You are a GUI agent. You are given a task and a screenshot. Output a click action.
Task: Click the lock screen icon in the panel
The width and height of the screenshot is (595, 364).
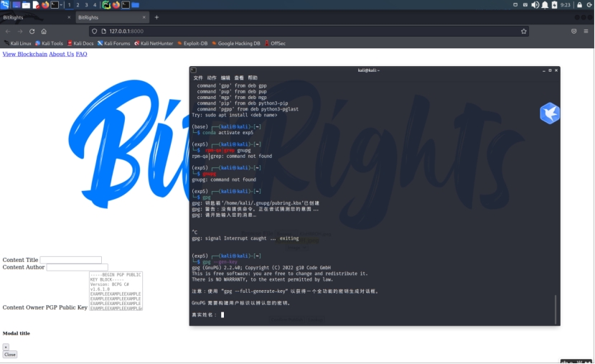pyautogui.click(x=579, y=5)
